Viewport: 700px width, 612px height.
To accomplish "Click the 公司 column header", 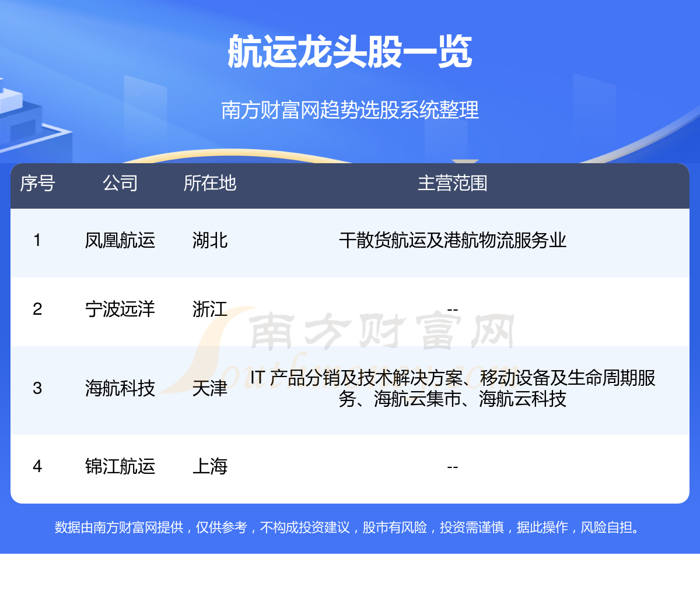I will coord(120,183).
